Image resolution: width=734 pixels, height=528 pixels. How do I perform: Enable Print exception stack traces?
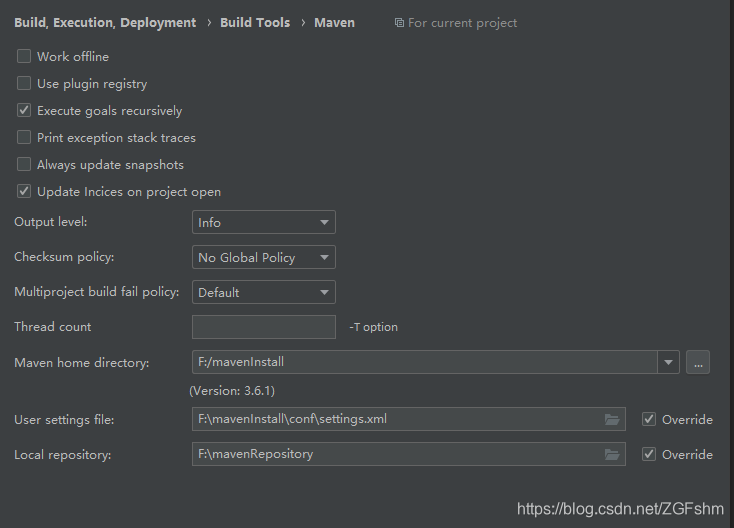coord(24,138)
